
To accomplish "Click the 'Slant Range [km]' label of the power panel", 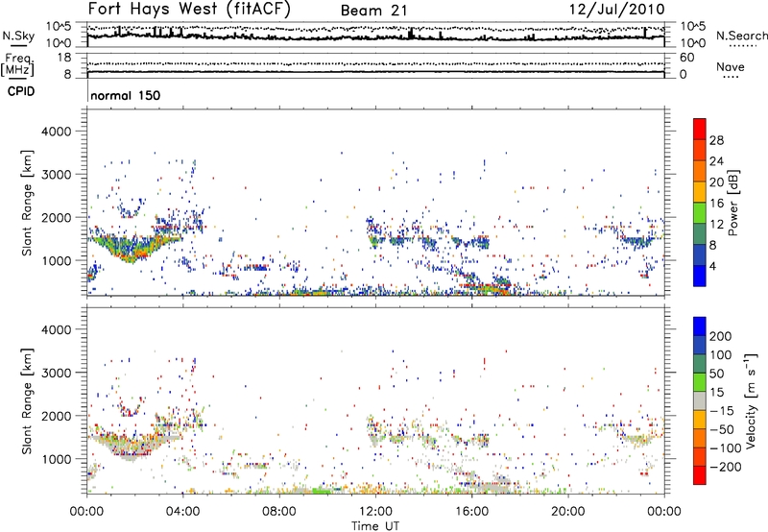I will (27, 203).
